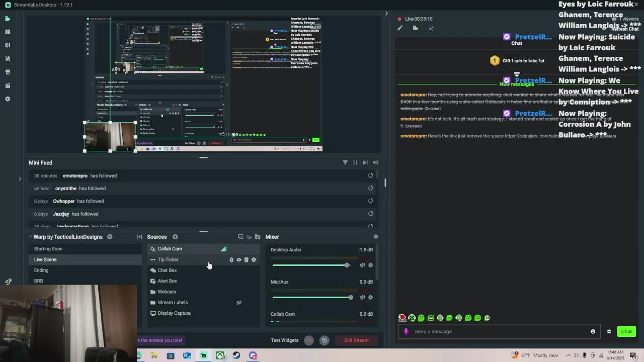
Task: Collapse the chat panel with chevron
Action: tap(386, 14)
